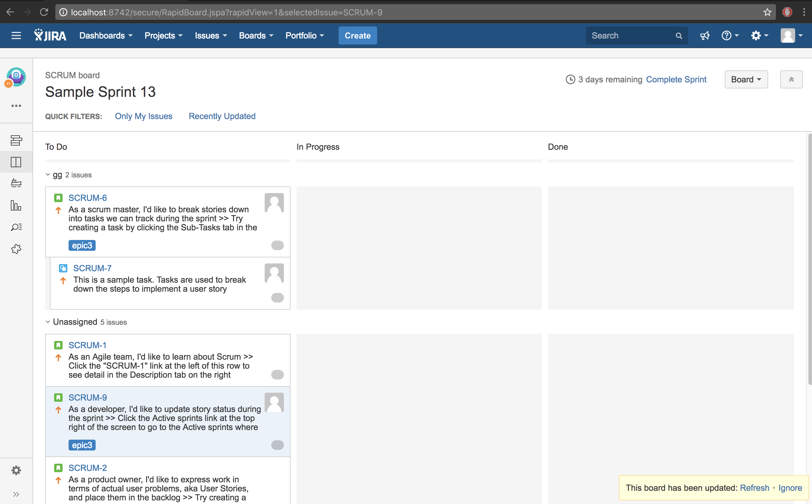Collapse the Unassigned swimlane

pyautogui.click(x=48, y=322)
